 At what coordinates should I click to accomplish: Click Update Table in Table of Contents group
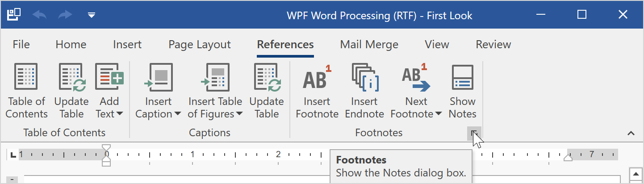[x=71, y=76]
